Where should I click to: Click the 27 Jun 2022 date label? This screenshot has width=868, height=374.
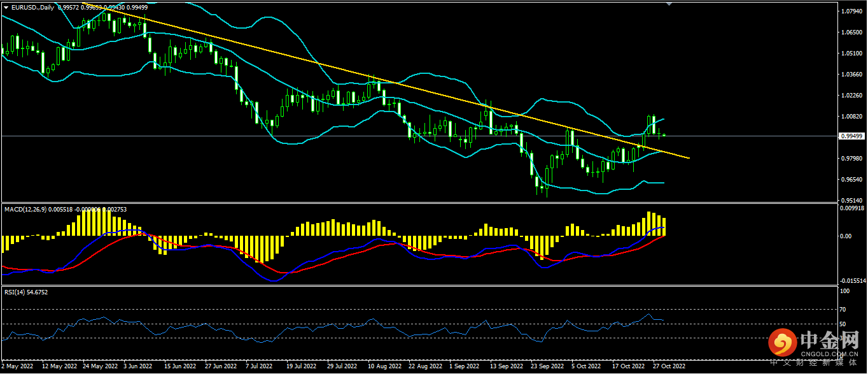221,367
